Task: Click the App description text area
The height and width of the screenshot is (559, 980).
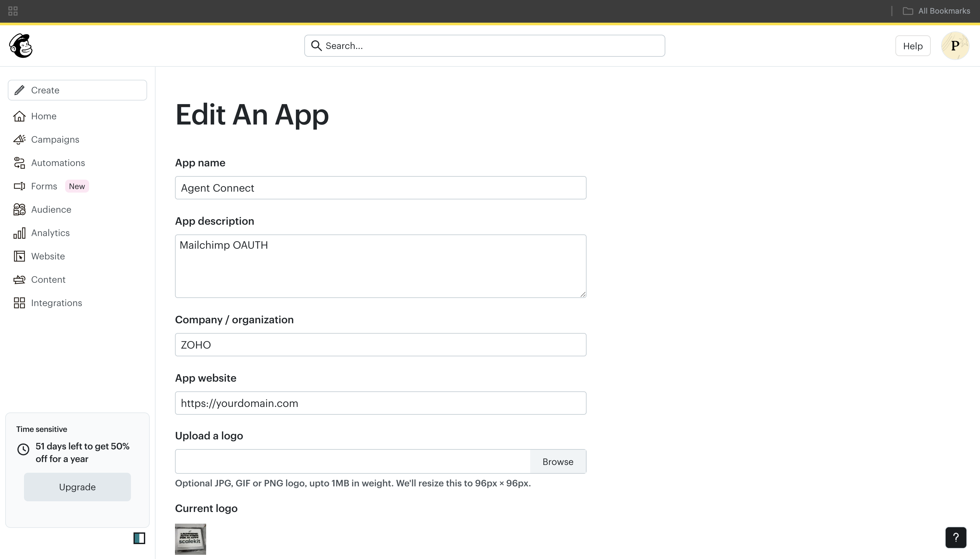Action: (381, 266)
